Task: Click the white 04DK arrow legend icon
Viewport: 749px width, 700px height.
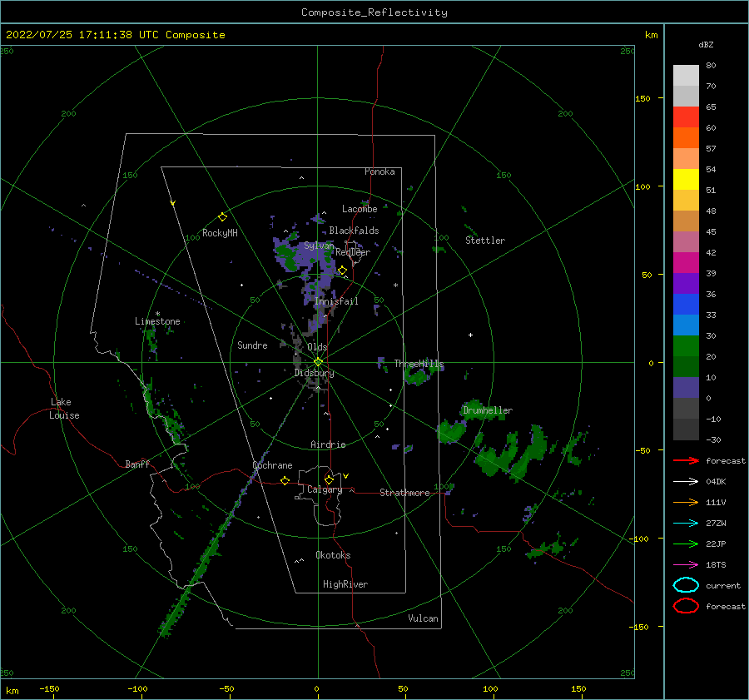Action: [686, 482]
